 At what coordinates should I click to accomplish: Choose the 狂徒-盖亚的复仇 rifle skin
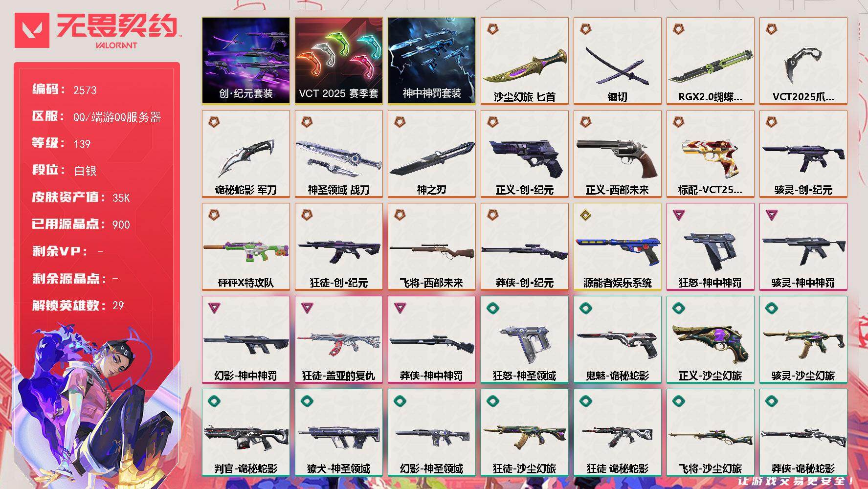(x=339, y=339)
